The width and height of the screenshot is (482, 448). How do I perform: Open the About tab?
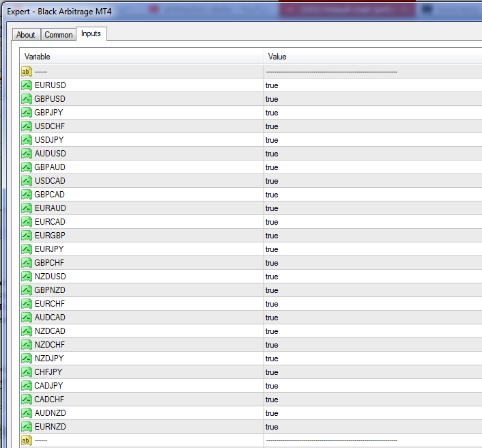[26, 35]
